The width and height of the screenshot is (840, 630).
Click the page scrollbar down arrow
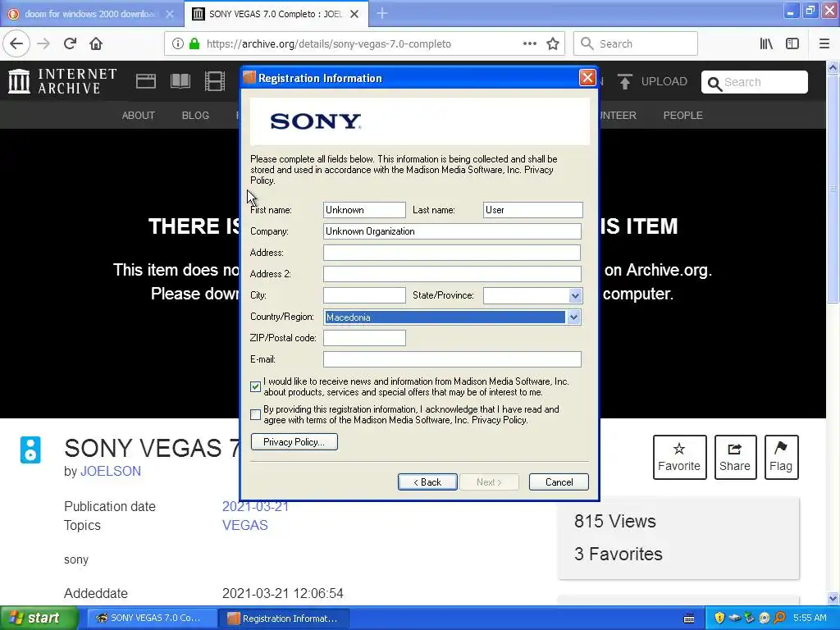(833, 598)
